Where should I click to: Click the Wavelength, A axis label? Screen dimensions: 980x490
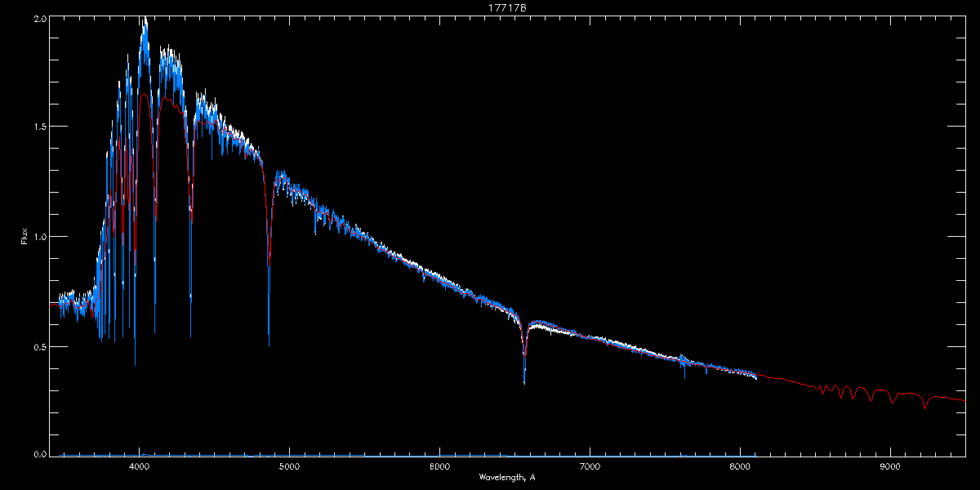click(x=506, y=476)
